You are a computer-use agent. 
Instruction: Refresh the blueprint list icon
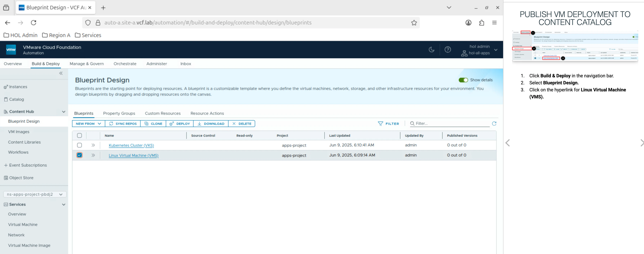[494, 124]
